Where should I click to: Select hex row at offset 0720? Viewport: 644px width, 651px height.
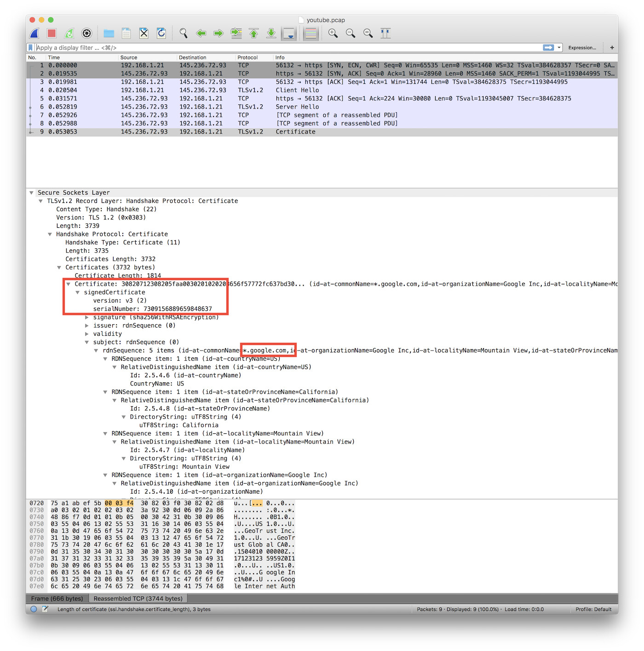click(x=162, y=503)
